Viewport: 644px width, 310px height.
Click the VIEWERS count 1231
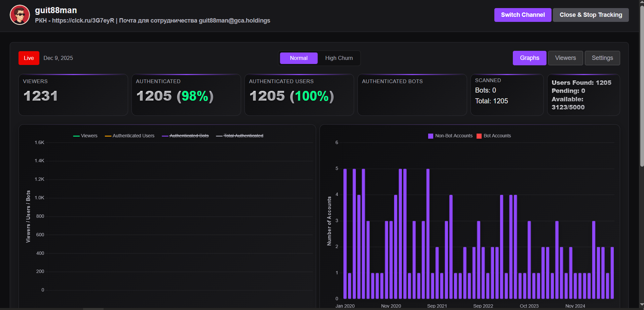[41, 96]
